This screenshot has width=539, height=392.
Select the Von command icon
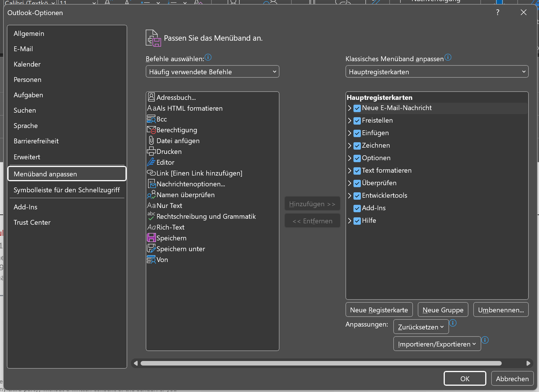click(x=151, y=259)
